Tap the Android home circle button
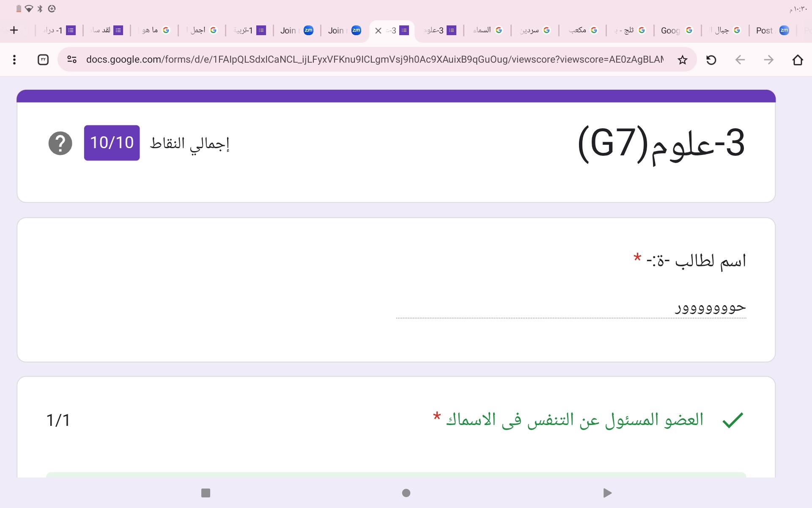812x508 pixels. (x=406, y=493)
